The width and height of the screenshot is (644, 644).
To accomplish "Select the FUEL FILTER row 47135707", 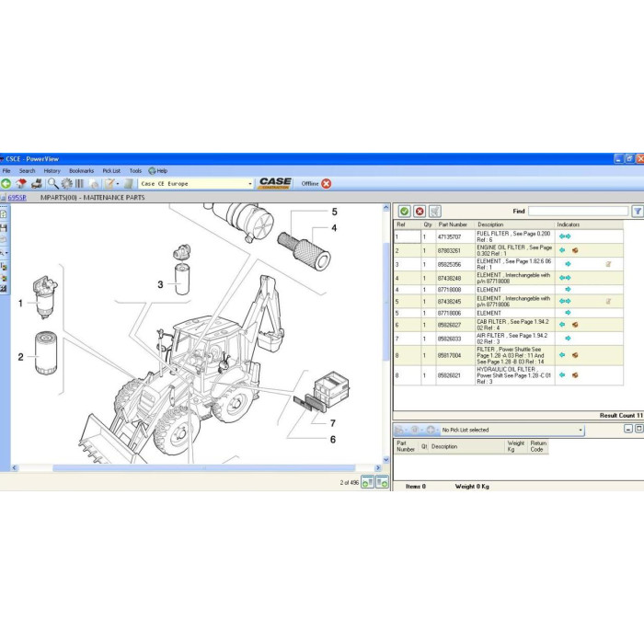I will [x=509, y=236].
